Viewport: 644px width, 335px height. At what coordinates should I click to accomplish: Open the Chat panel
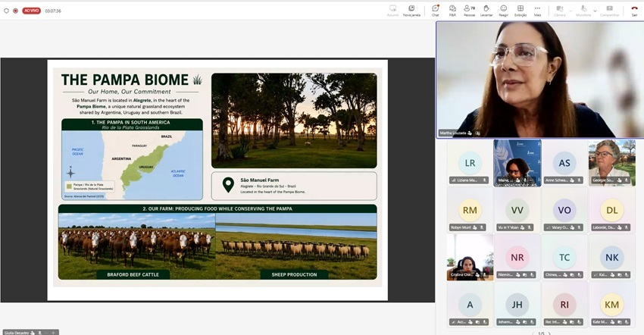click(436, 11)
